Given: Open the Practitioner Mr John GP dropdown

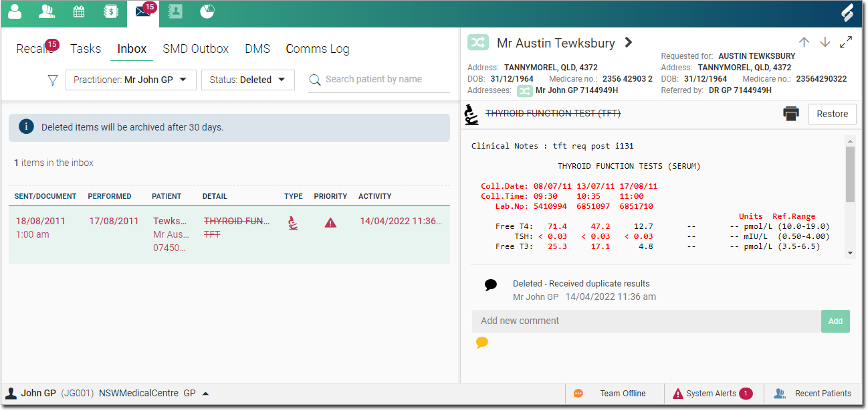Looking at the screenshot, I should click(x=131, y=80).
